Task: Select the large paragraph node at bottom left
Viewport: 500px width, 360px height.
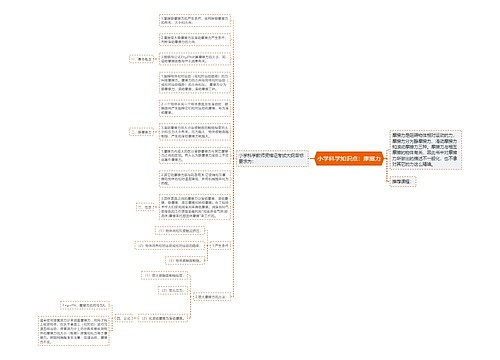Action: [x=74, y=331]
